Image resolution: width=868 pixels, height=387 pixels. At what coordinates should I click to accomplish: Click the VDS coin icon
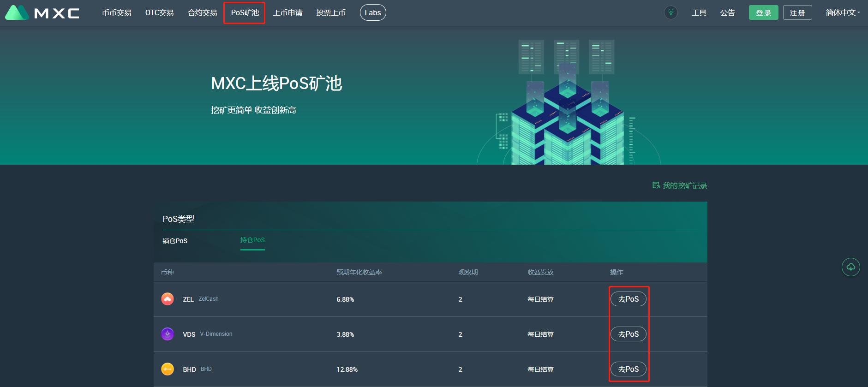click(168, 334)
